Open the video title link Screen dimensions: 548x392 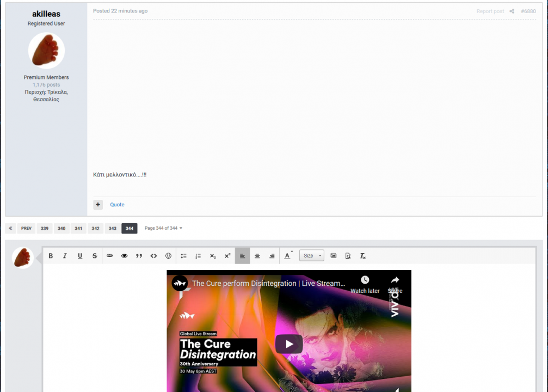[x=268, y=283]
